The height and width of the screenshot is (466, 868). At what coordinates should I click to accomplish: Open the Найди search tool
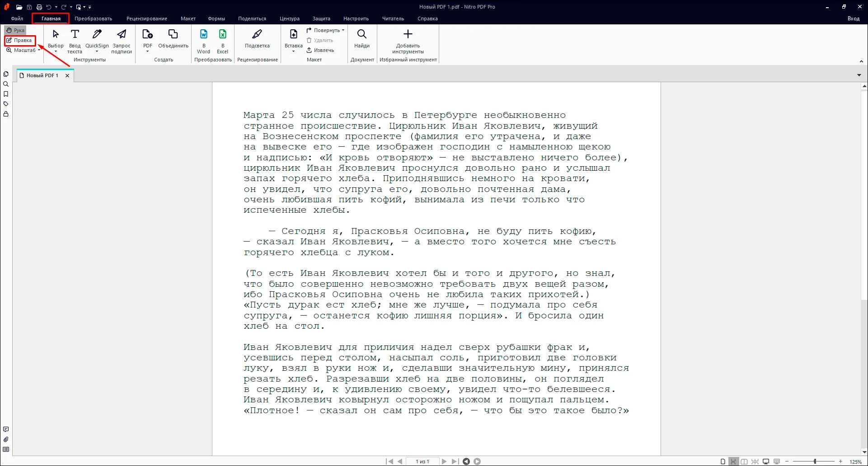[x=362, y=39]
